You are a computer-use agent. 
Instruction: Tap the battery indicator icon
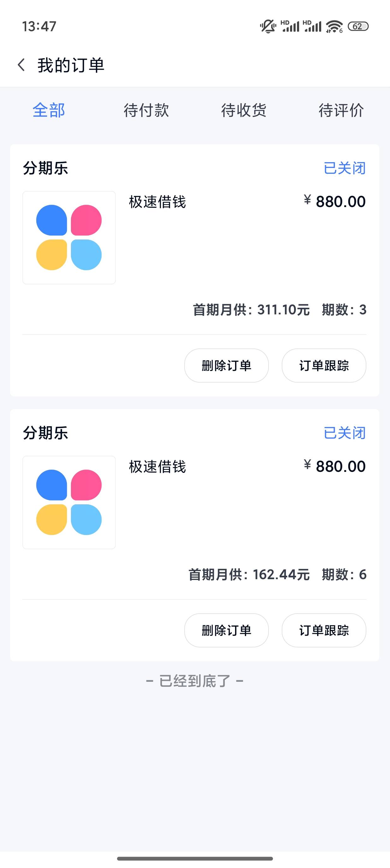(358, 26)
